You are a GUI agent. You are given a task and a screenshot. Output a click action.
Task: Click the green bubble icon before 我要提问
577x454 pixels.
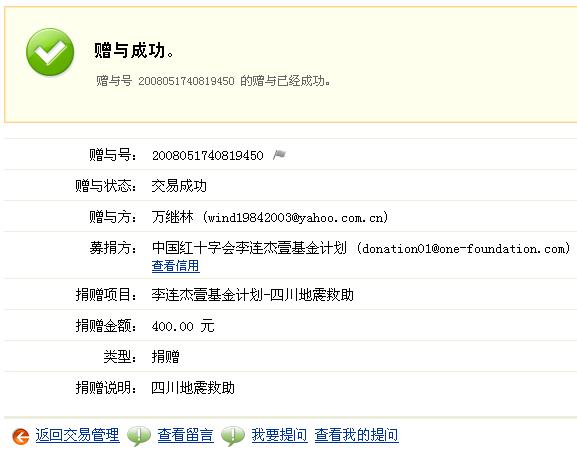(x=233, y=436)
